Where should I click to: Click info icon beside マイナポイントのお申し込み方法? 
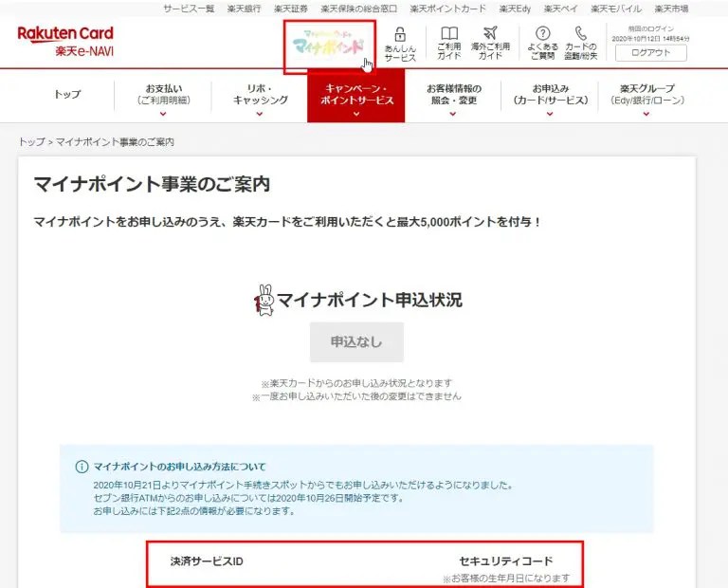click(82, 467)
